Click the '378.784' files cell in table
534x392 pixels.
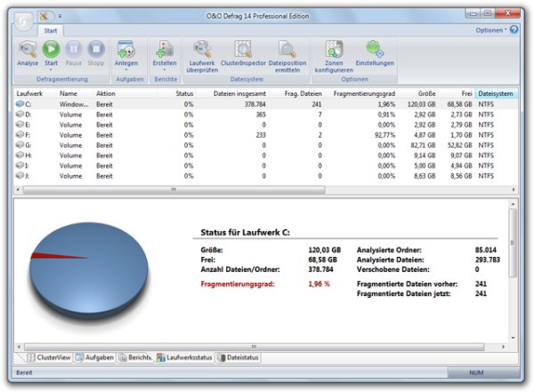pos(255,104)
